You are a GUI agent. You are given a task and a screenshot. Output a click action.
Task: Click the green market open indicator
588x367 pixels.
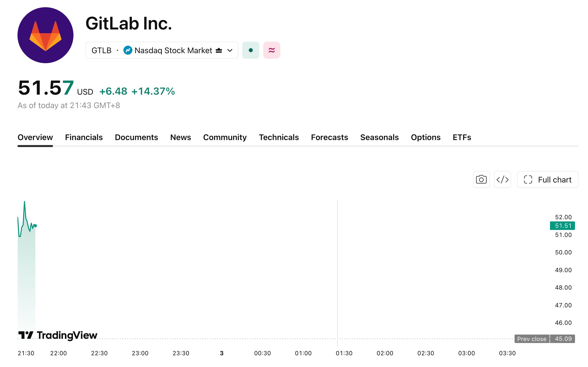tap(251, 50)
